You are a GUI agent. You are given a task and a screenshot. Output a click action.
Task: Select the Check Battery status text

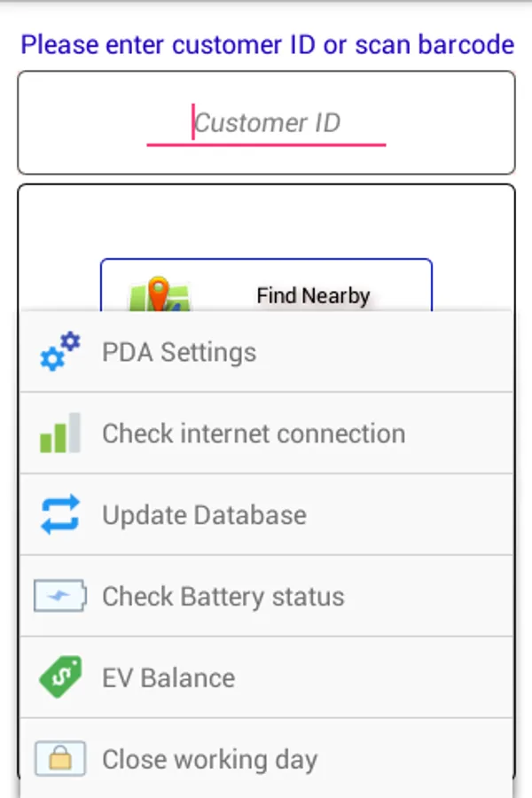coord(223,597)
